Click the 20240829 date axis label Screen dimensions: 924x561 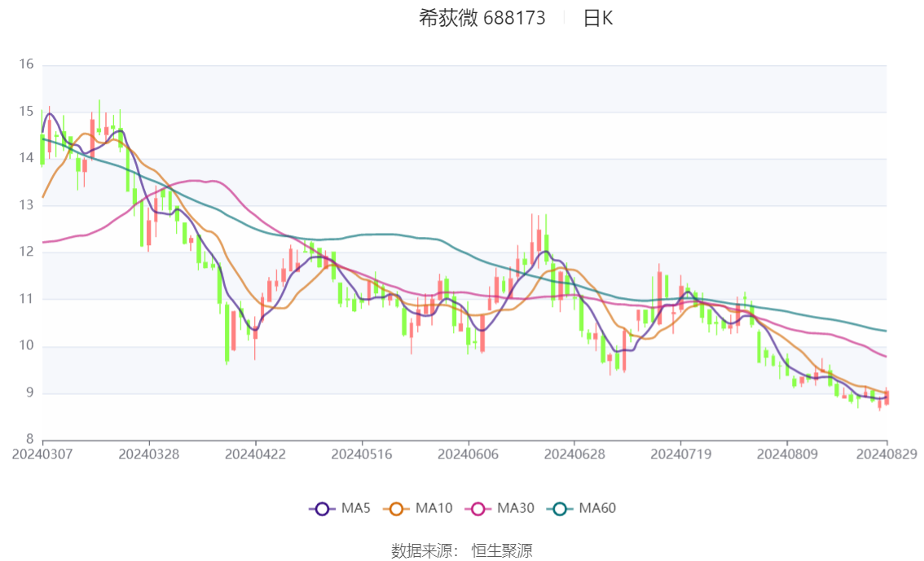pyautogui.click(x=887, y=454)
